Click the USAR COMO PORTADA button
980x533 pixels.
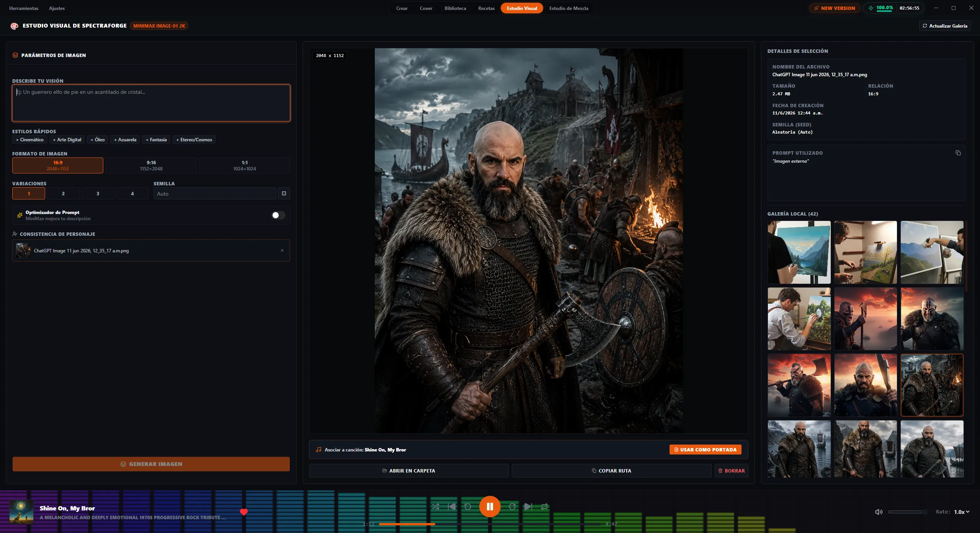[x=705, y=450]
